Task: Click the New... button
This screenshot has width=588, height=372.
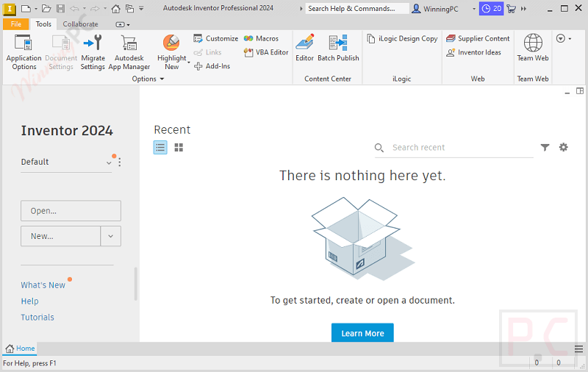Action: click(x=60, y=236)
